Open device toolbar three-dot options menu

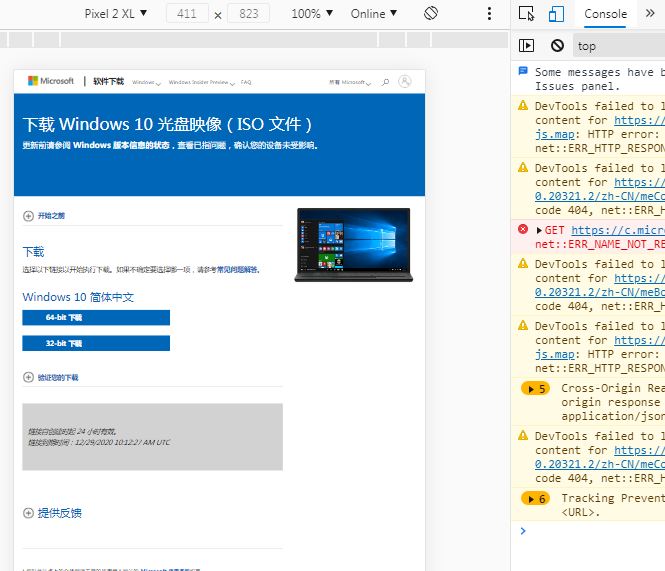click(489, 14)
